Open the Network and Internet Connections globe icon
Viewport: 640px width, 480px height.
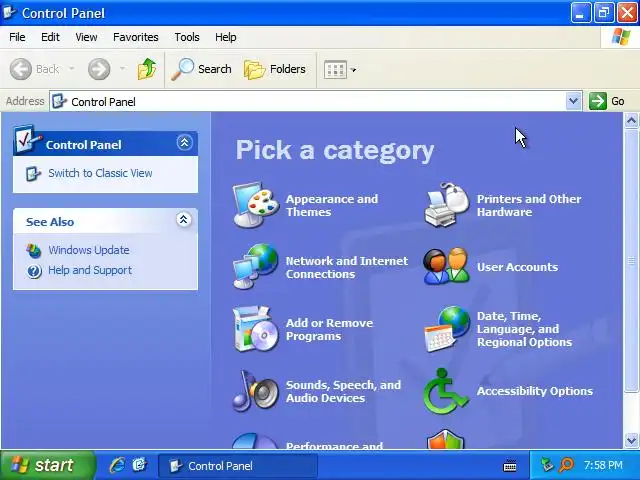coord(256,267)
